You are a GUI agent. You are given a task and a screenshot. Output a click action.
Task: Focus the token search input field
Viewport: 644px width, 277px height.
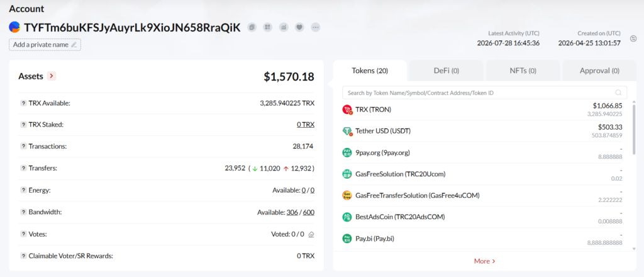pos(485,93)
